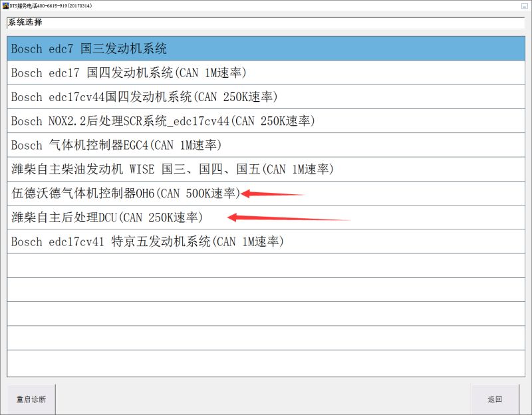Minimize the DTS window
Viewport: 532px width, 415px height.
pyautogui.click(x=524, y=6)
